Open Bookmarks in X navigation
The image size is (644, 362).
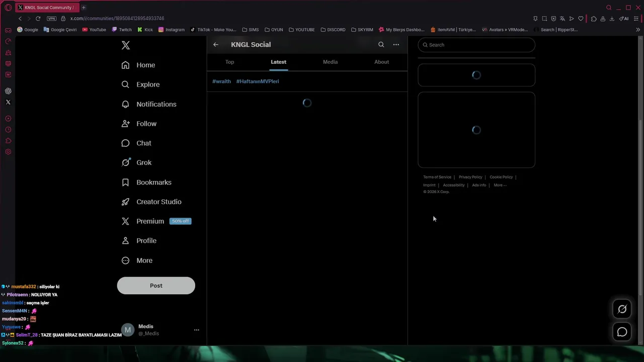[x=146, y=182]
